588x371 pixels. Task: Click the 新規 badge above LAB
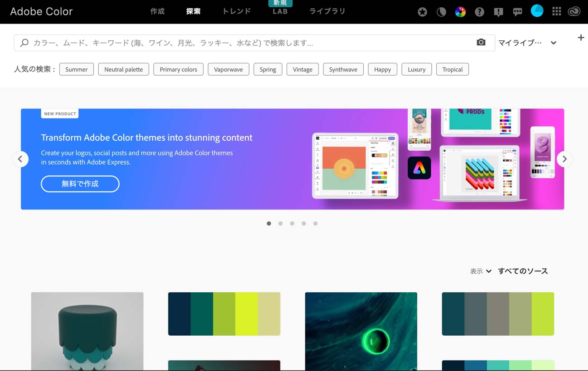[x=280, y=3]
